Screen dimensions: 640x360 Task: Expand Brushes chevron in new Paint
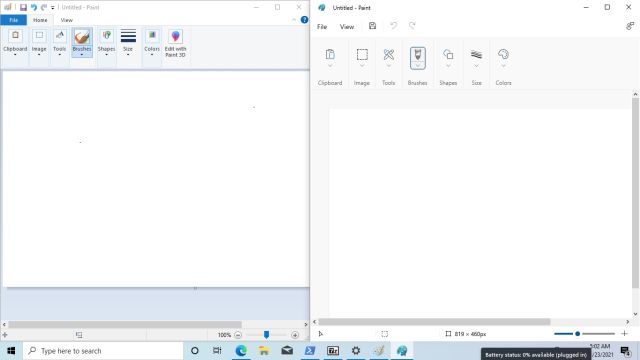pos(418,66)
